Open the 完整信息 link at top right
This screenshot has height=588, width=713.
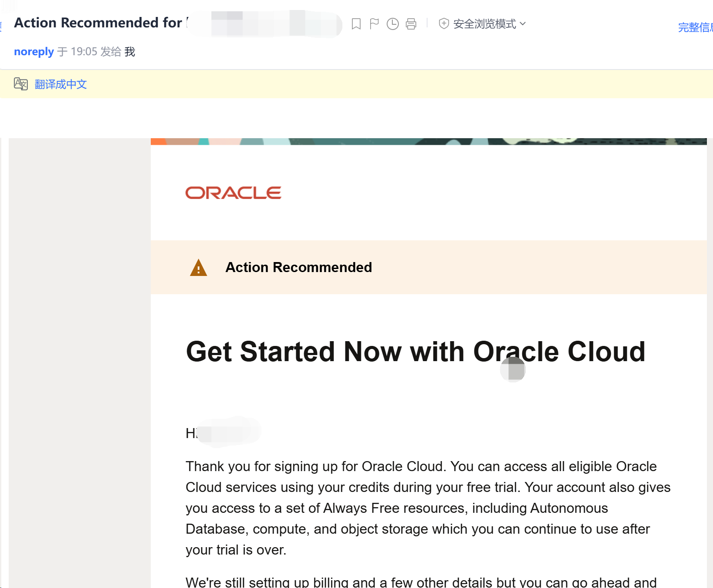[x=695, y=27]
